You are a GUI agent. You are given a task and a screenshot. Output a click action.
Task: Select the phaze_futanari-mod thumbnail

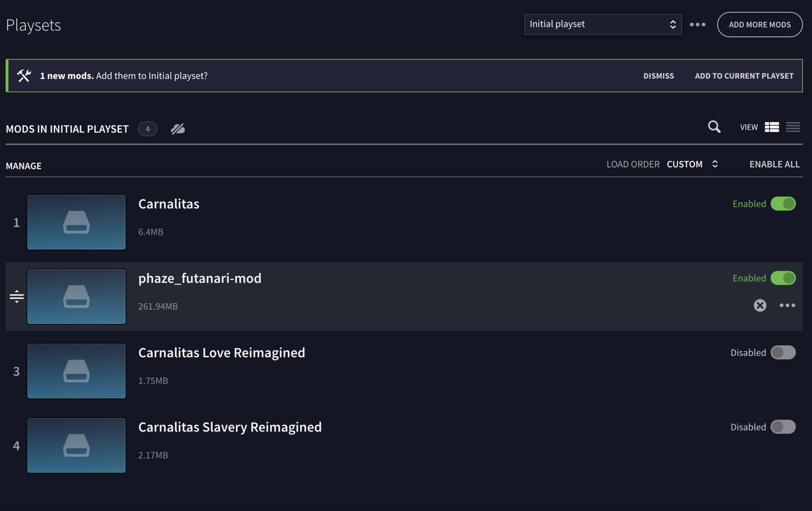pos(77,297)
